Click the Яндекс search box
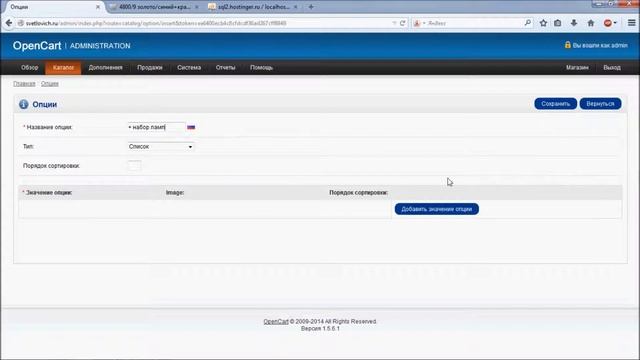This screenshot has height=360, width=640. pos(473,23)
